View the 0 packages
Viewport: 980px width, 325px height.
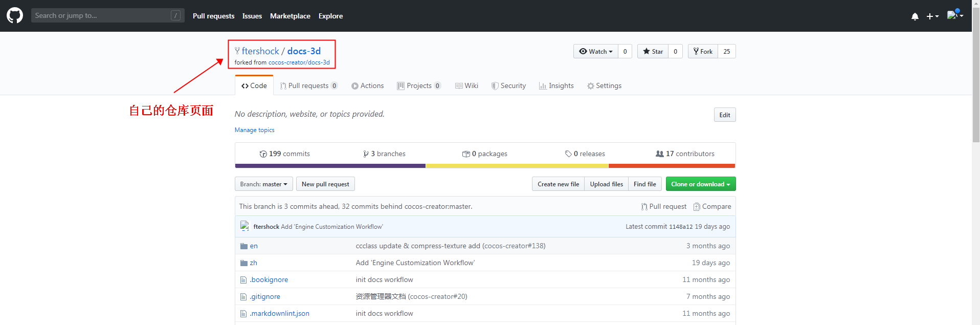point(484,154)
